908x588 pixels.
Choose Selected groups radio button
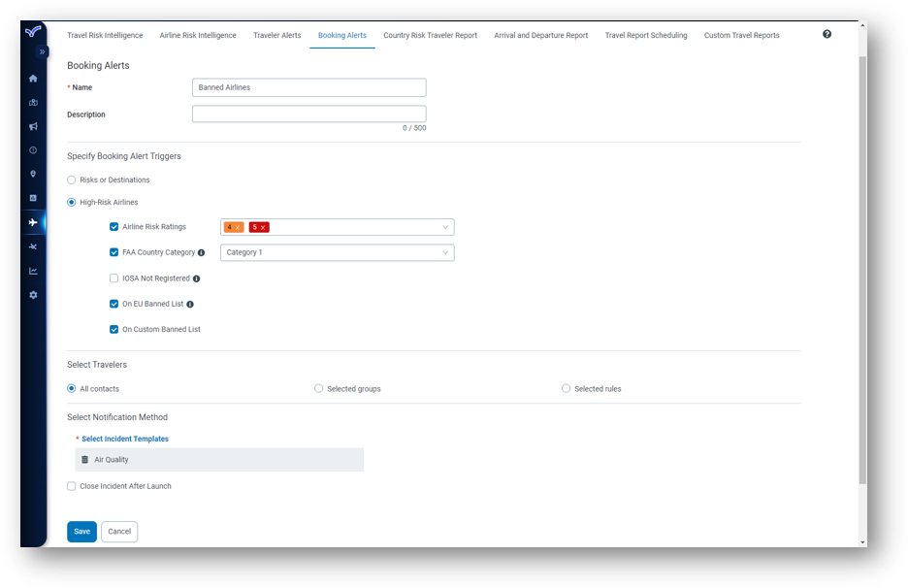point(318,389)
